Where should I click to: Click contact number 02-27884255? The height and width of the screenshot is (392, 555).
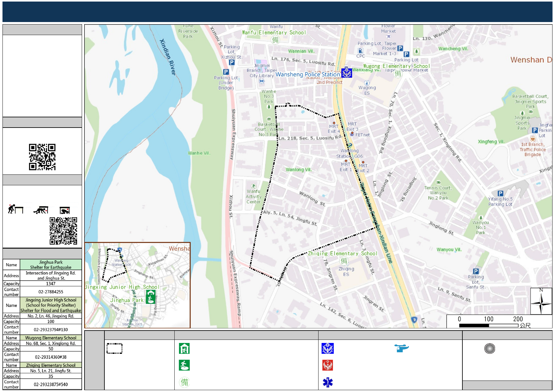tap(51, 292)
